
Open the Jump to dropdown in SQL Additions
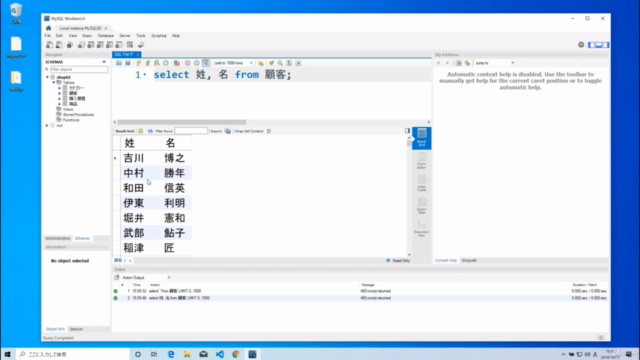(494, 63)
